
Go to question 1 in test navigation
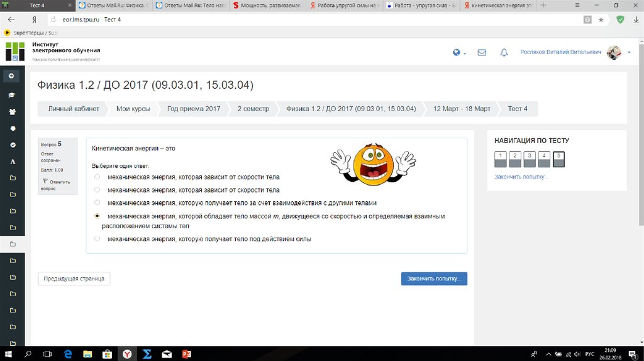(x=500, y=159)
